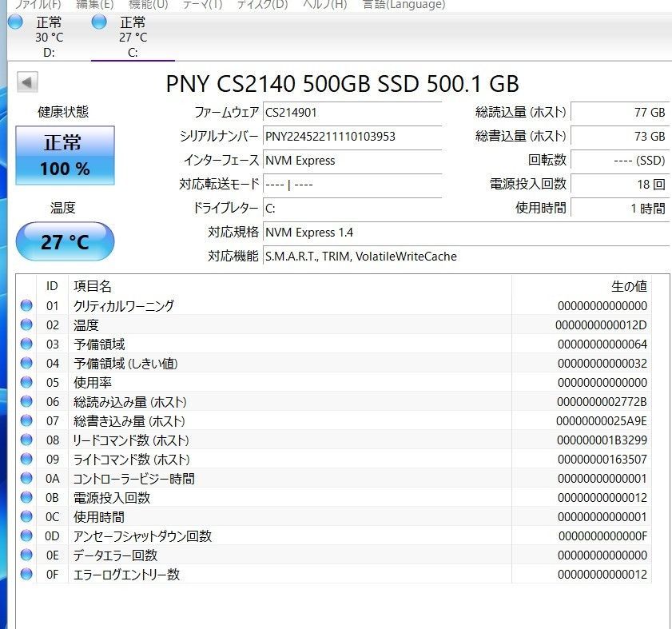Select raw value 00000000000064
Screen dimensions: 672x629
click(602, 344)
